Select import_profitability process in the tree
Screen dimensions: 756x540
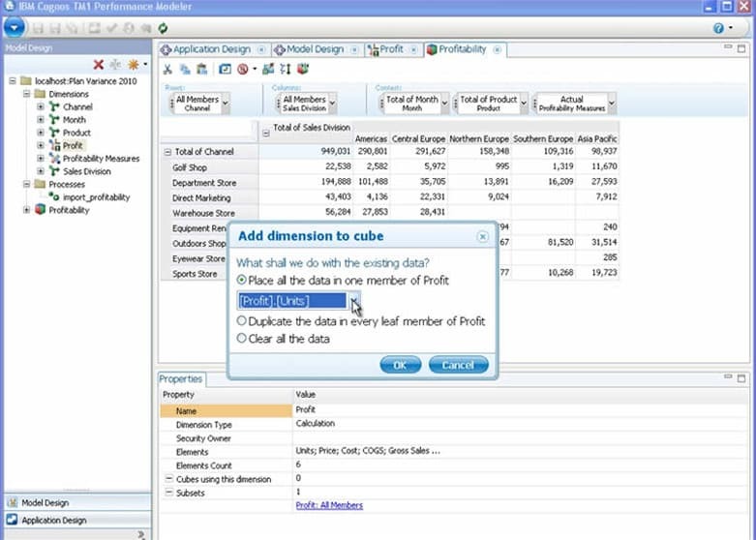coord(95,196)
